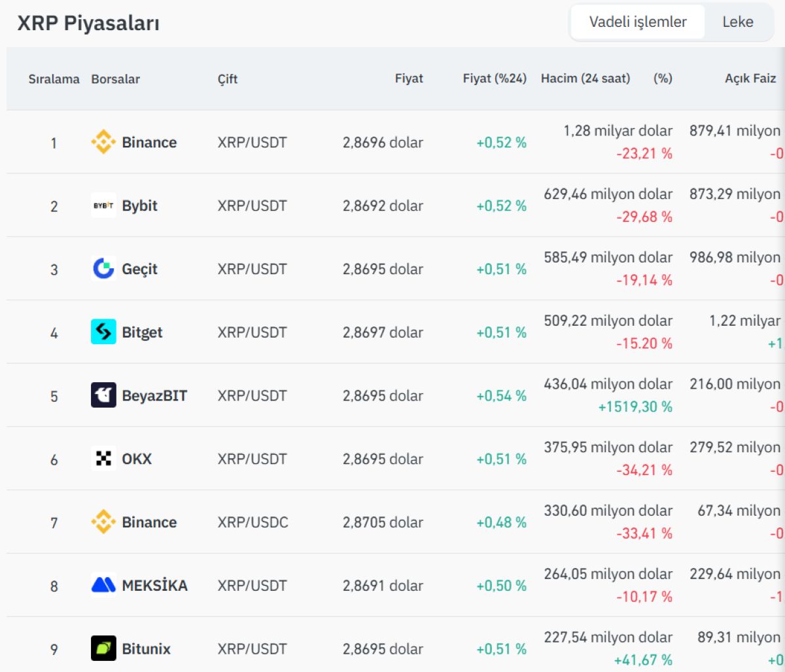Open the Geçit exchange link

click(x=139, y=269)
